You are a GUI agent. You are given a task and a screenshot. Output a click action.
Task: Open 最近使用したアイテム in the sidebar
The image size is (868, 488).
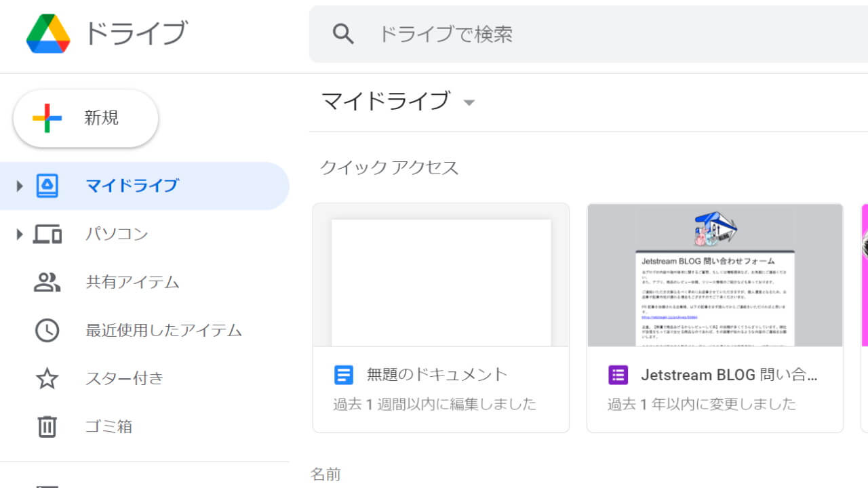(163, 331)
